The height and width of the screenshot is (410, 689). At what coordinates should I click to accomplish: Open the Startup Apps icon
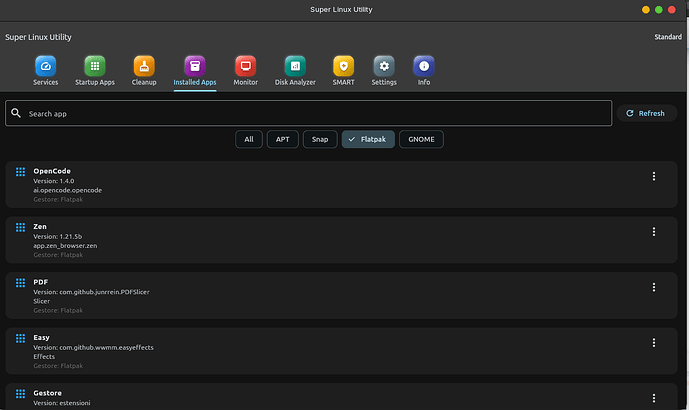[95, 66]
